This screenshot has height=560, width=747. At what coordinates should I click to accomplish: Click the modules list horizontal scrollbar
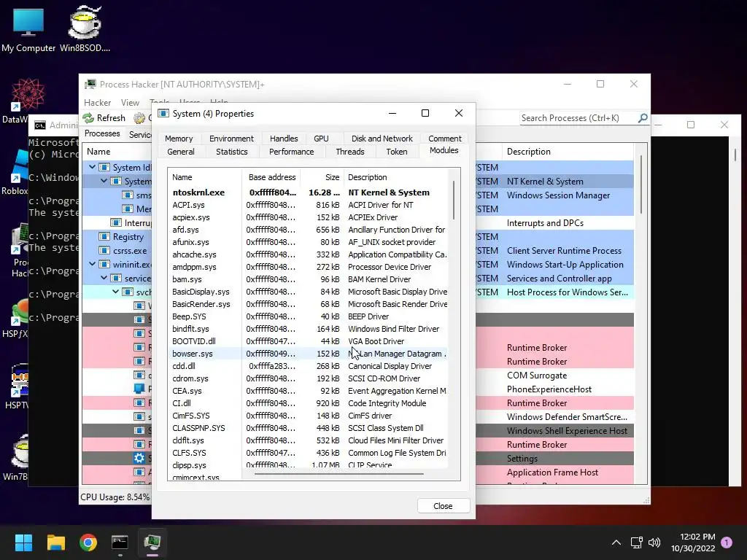coord(338,474)
